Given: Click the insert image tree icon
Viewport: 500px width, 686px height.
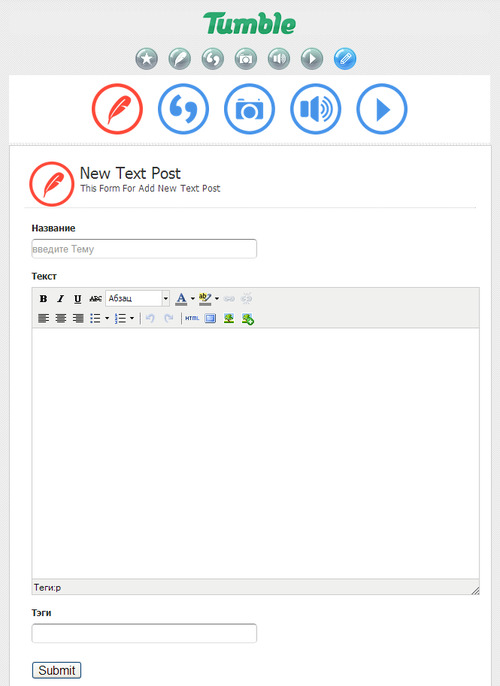Looking at the screenshot, I should click(229, 318).
